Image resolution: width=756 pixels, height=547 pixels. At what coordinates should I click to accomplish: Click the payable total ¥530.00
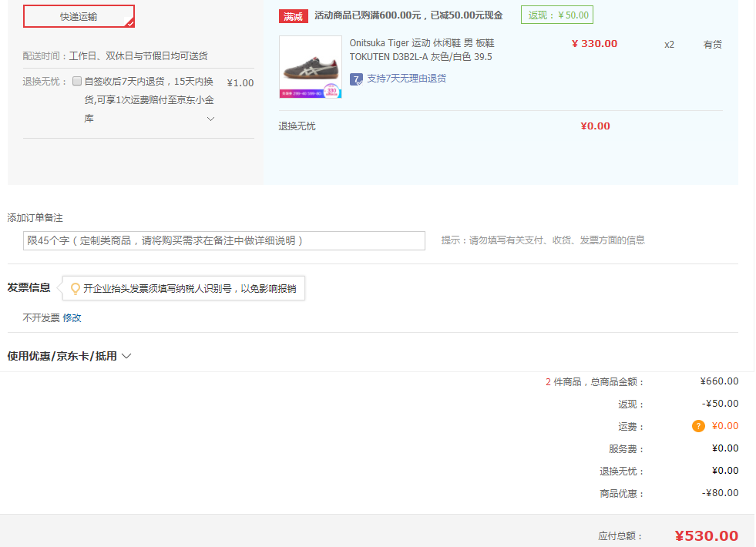pos(707,536)
